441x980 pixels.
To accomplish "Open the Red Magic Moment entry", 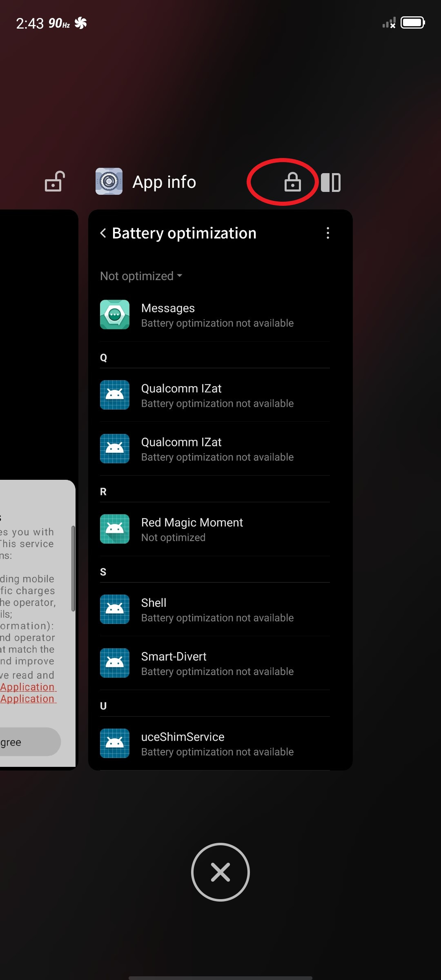I will point(215,529).
